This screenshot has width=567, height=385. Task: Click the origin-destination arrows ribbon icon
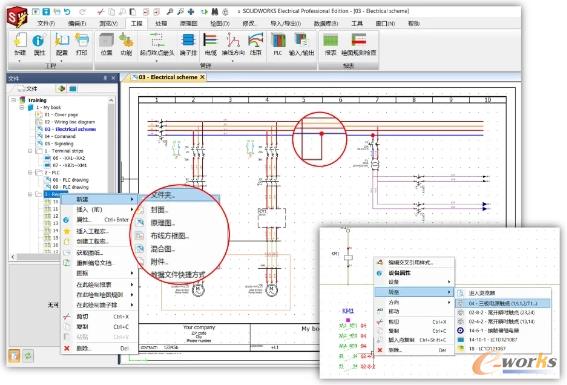[x=157, y=44]
